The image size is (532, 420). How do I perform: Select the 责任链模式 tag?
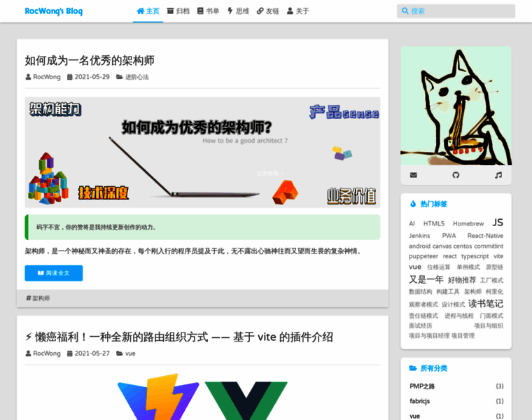(423, 316)
